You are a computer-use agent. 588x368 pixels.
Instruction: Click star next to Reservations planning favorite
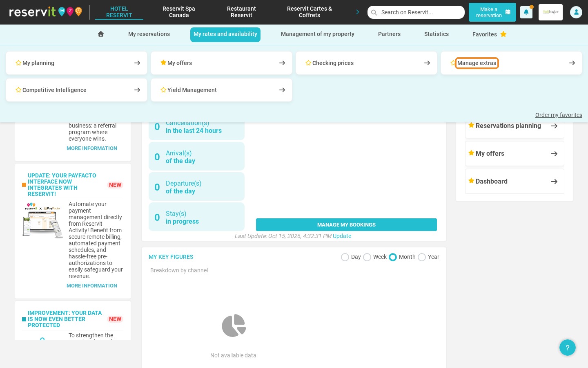471,125
